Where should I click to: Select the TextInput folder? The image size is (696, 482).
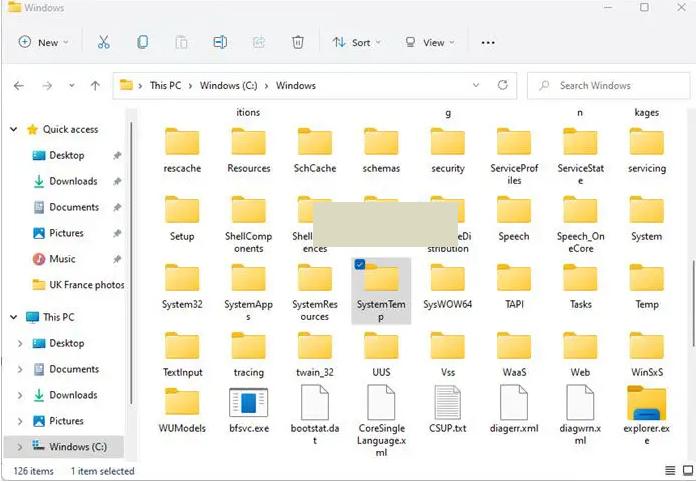point(182,355)
